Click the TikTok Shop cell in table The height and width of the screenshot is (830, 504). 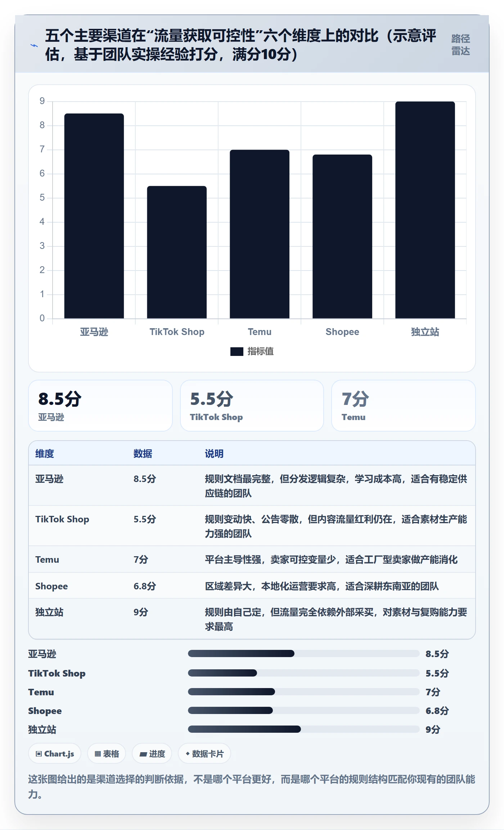coord(62,519)
